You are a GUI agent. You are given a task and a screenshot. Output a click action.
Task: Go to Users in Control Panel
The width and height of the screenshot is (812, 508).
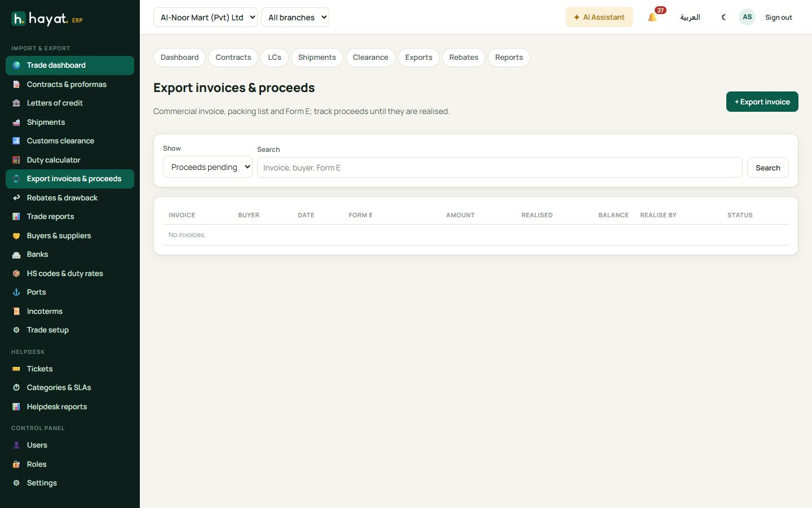point(70,445)
